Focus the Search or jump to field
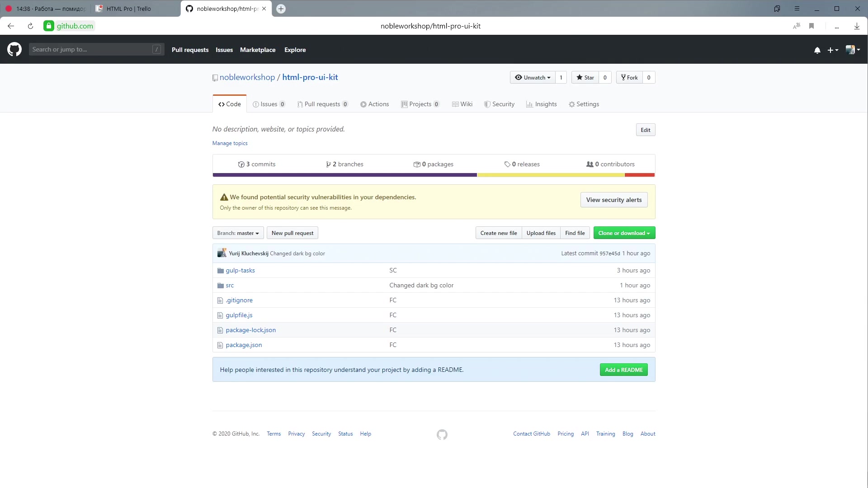 [x=96, y=49]
